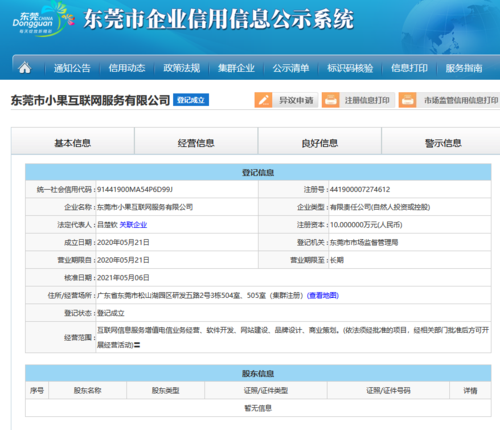Click the 东莞市市场监督管理局 value

click(364, 242)
